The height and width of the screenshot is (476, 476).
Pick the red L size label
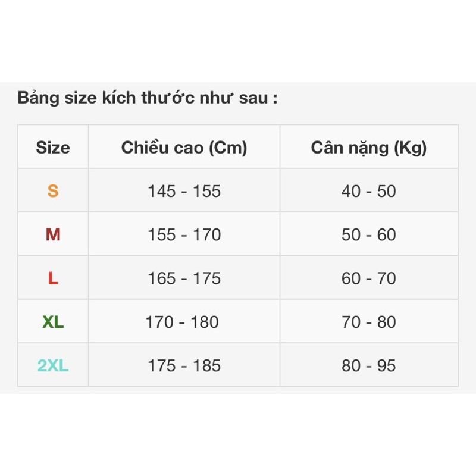click(x=53, y=278)
